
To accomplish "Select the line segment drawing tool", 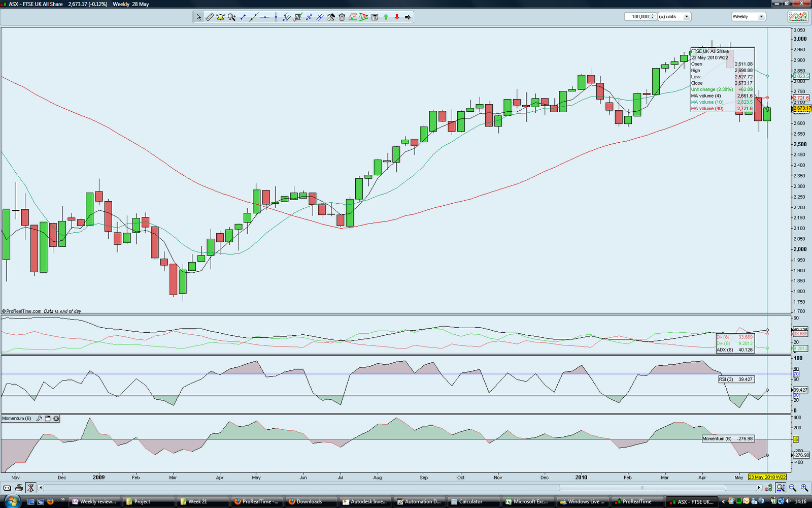I will click(x=243, y=17).
